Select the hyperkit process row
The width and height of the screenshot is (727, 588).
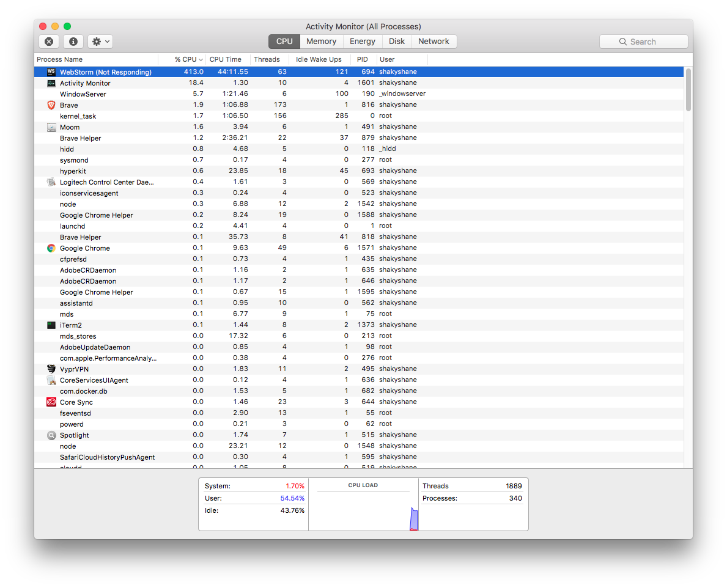coord(359,171)
